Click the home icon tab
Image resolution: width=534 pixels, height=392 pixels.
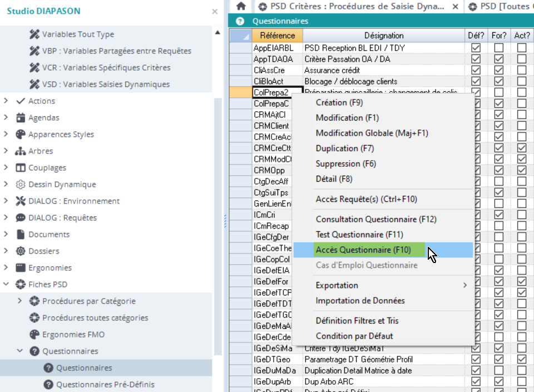(241, 6)
